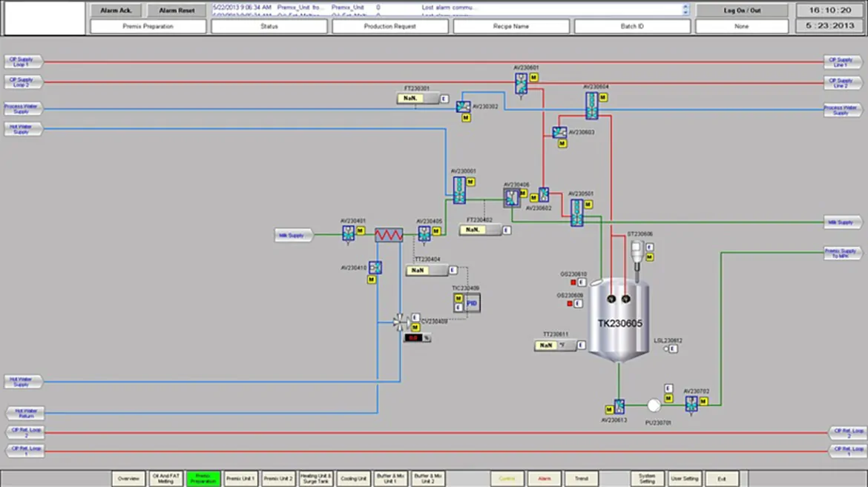868x487 pixels.
Task: Click valve AV230604 icon
Action: (x=591, y=105)
